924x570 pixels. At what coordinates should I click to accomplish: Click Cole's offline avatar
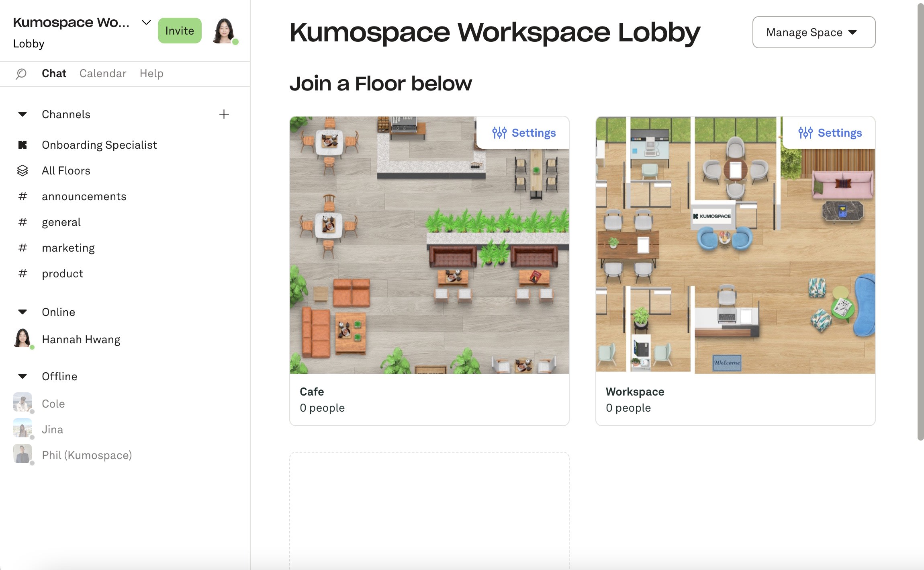(22, 402)
